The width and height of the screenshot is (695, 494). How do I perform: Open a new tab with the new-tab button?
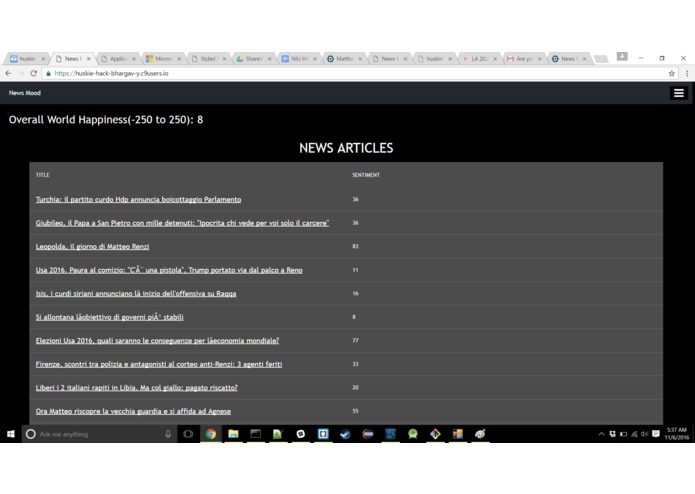tap(601, 59)
